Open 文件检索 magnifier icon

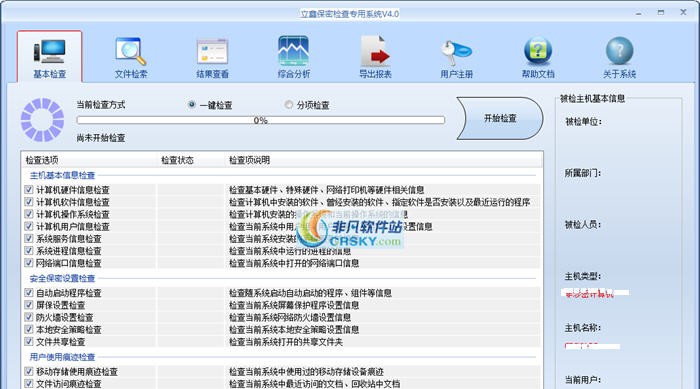point(131,51)
